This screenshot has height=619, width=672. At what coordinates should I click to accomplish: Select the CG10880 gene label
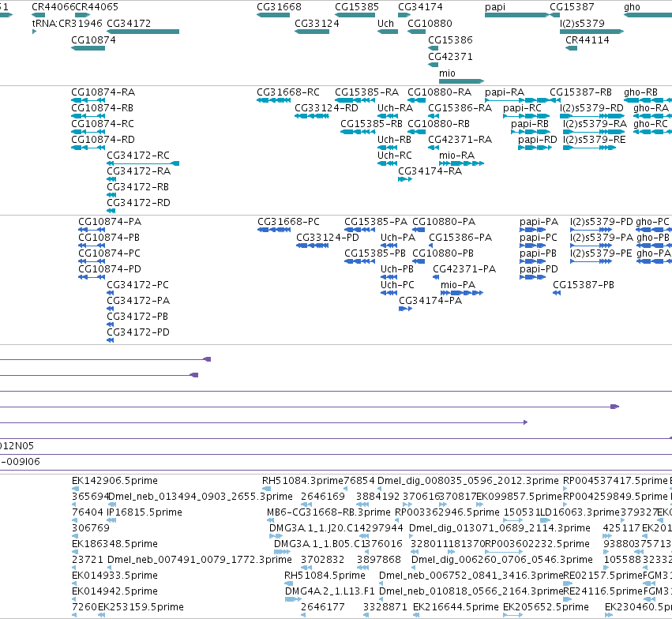(x=430, y=24)
